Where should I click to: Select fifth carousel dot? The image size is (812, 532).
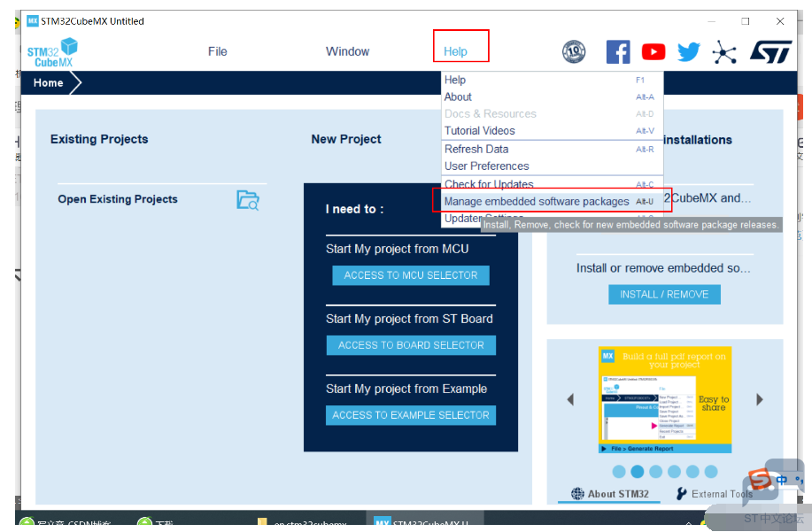692,472
